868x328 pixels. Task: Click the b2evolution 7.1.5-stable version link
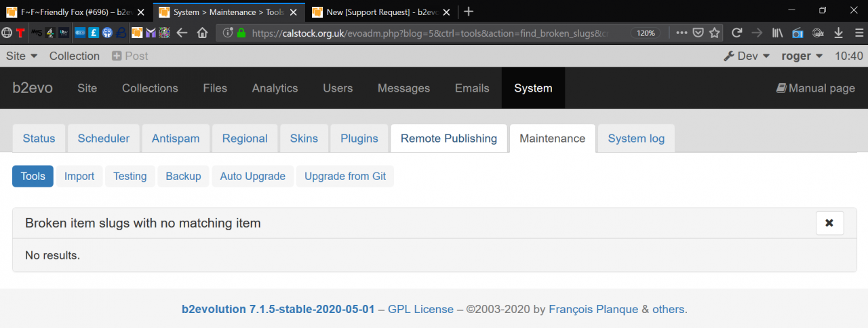278,309
